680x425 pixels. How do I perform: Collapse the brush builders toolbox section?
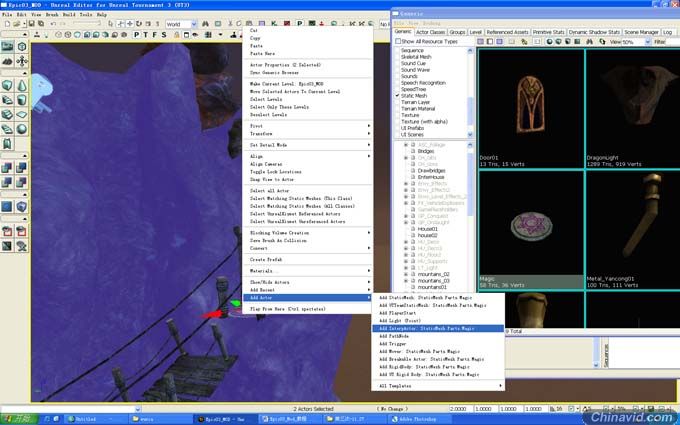click(24, 74)
